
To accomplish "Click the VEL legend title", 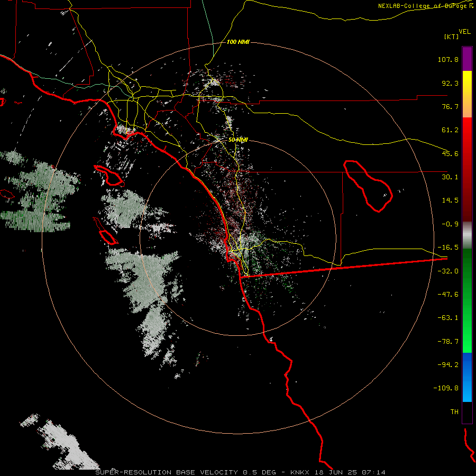I will click(464, 32).
